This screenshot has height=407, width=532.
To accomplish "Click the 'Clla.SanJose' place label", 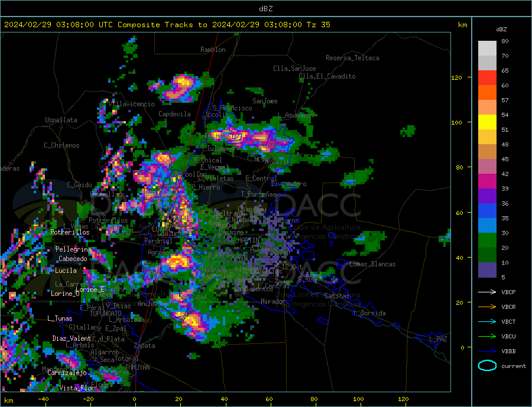I will tap(294, 69).
